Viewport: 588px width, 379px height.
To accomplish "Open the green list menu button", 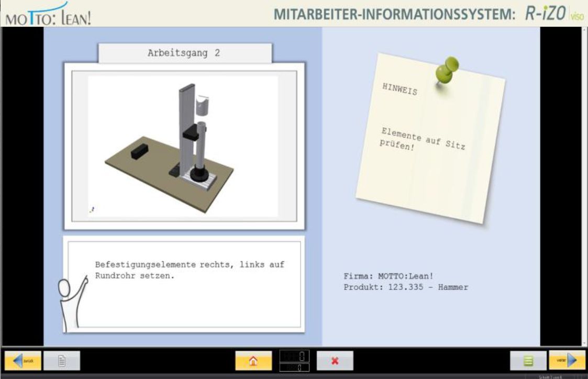I will [x=528, y=361].
